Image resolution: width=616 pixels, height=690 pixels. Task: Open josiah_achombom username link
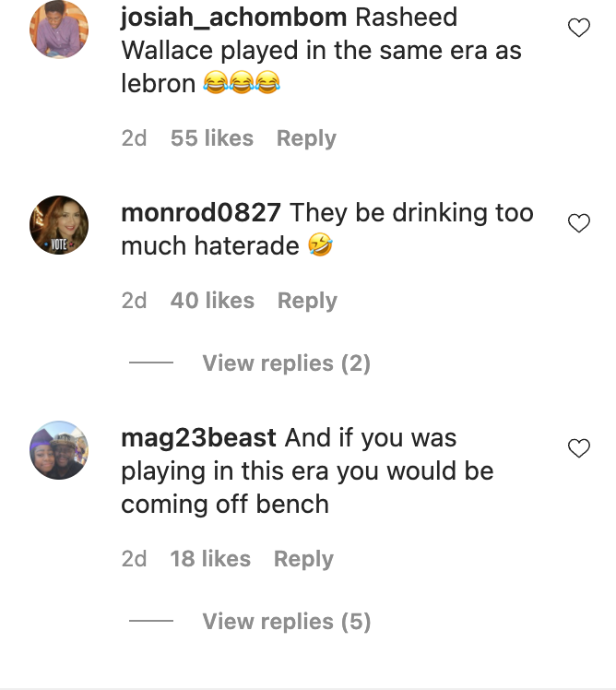[234, 18]
